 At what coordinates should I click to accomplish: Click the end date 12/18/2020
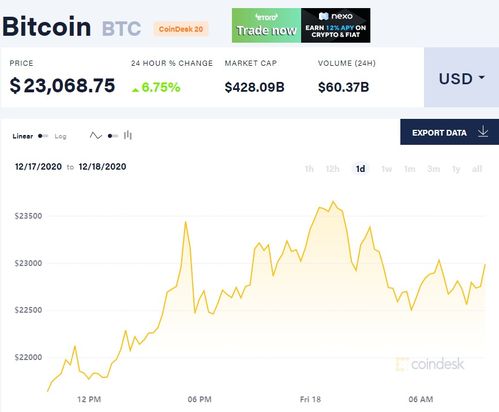pyautogui.click(x=102, y=167)
